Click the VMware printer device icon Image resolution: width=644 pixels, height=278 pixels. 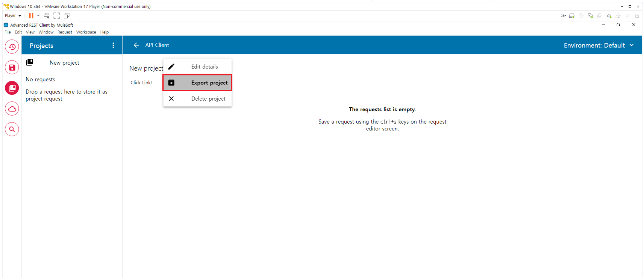(x=600, y=16)
